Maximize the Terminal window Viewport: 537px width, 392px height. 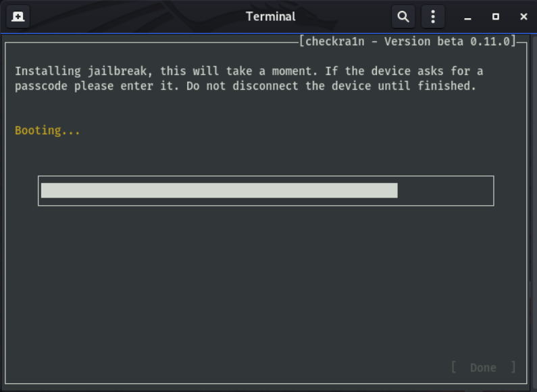(496, 16)
